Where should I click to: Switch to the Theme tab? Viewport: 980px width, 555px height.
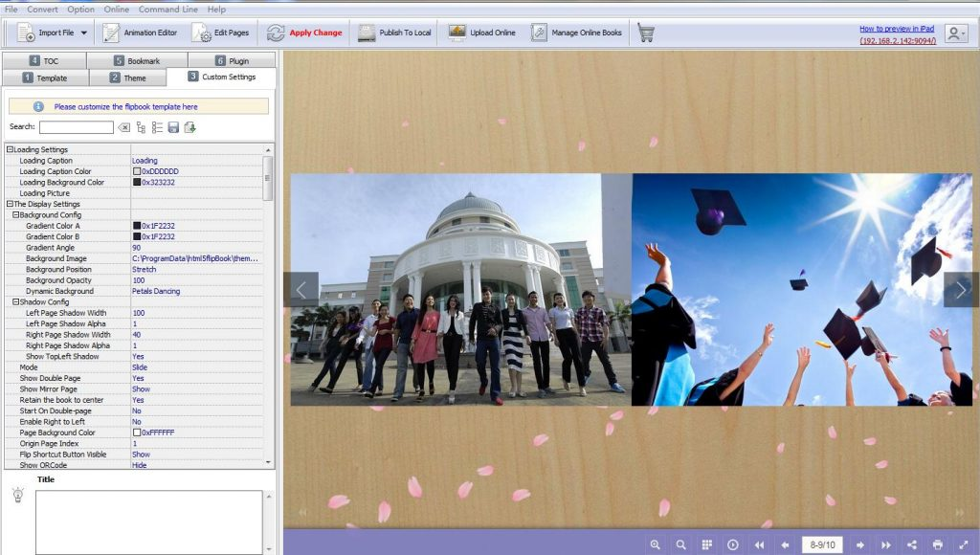pos(128,78)
